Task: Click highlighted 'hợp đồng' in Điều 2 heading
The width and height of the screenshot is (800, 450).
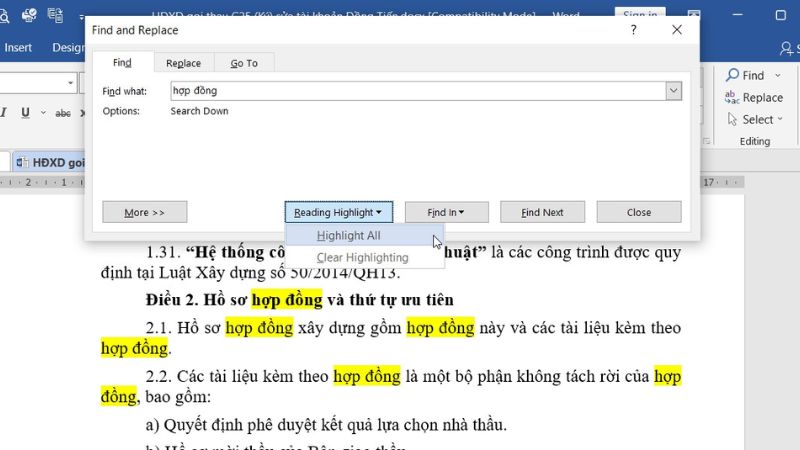Action: pos(287,299)
